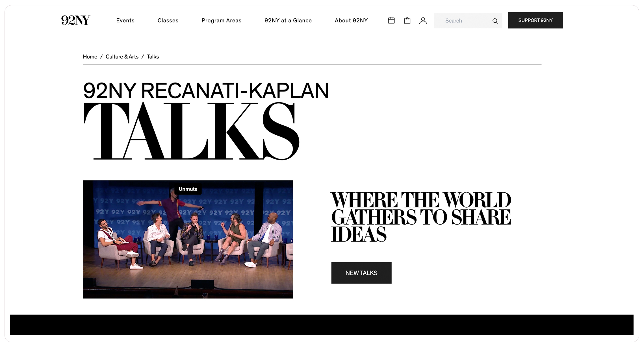Screen dimensions: 644x348
Task: Click the Culture & Arts breadcrumb link
Action: click(x=122, y=56)
